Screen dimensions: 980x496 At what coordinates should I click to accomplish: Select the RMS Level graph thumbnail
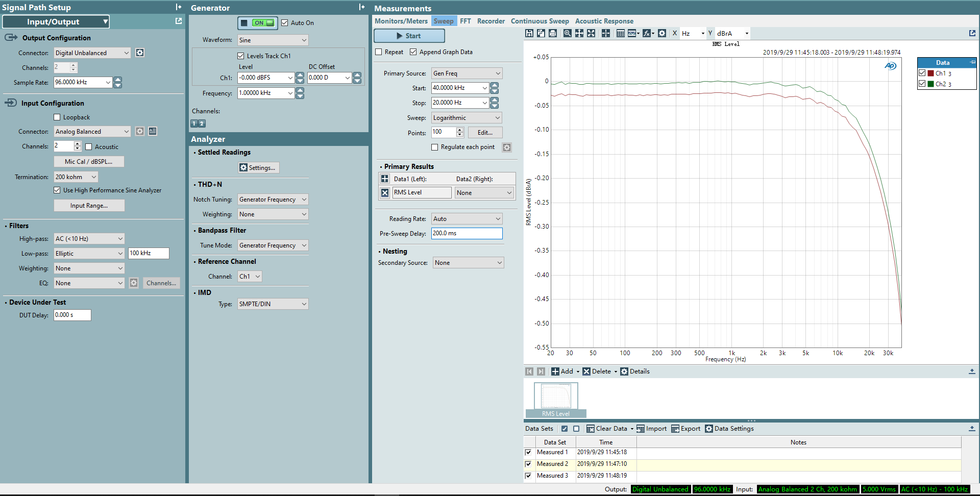pyautogui.click(x=556, y=400)
